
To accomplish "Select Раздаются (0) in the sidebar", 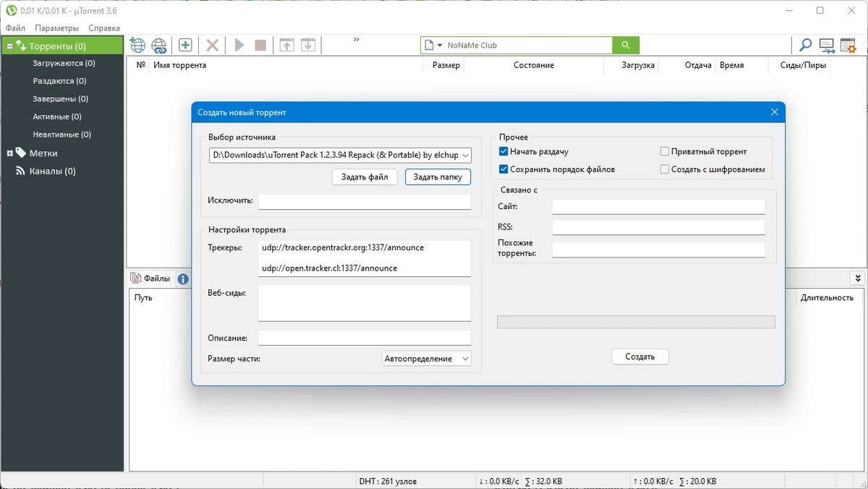I will pyautogui.click(x=59, y=81).
